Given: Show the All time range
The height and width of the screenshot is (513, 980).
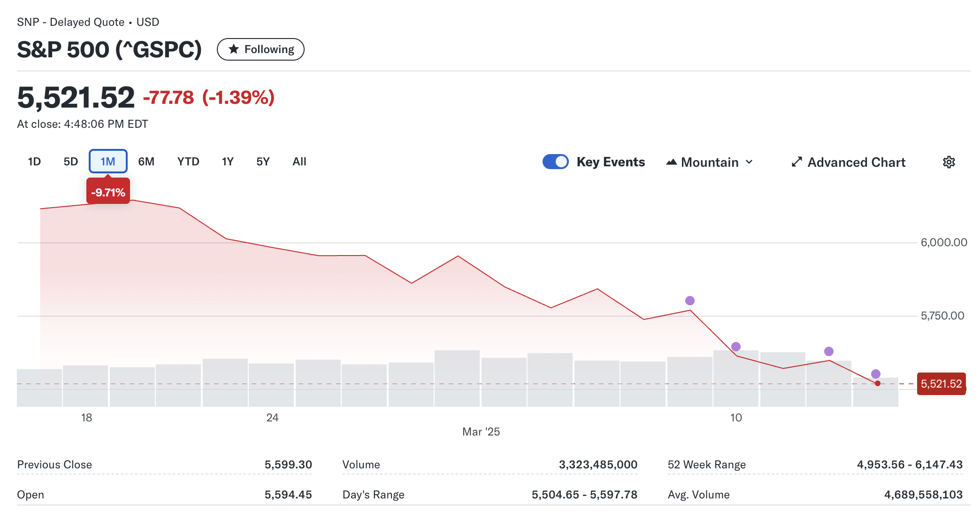Looking at the screenshot, I should 299,162.
